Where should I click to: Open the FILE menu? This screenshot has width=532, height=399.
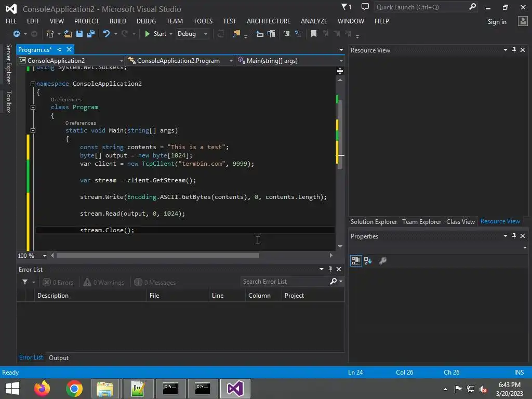11,21
